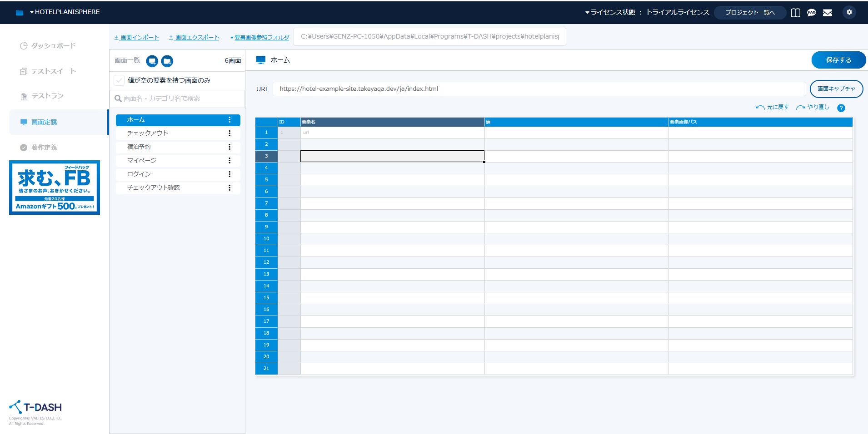Select row header 10 in the table

pos(266,239)
